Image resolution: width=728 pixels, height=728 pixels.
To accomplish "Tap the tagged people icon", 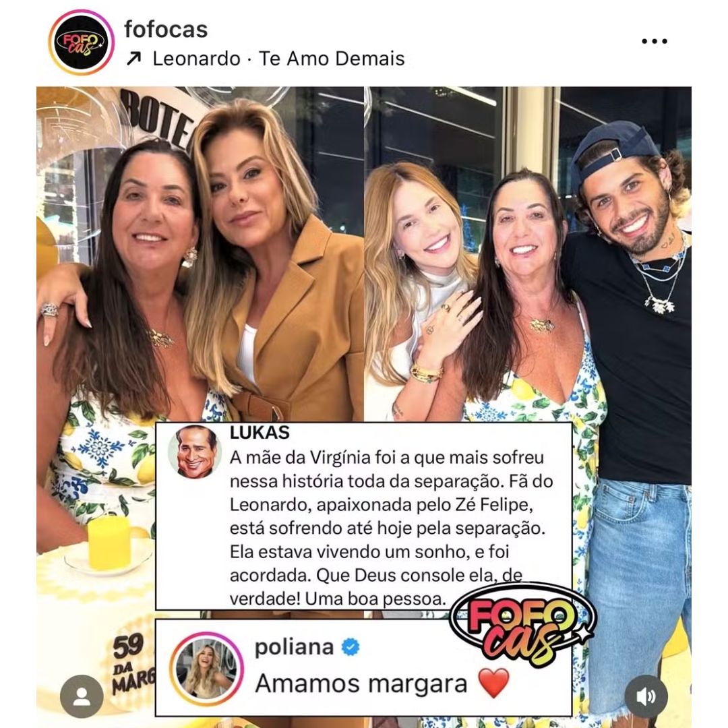I will tap(82, 696).
